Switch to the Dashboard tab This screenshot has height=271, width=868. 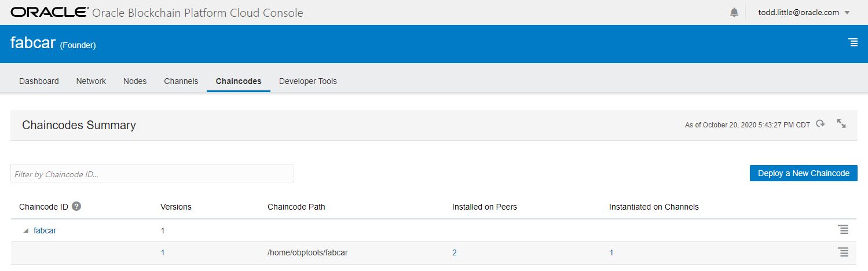(x=39, y=81)
